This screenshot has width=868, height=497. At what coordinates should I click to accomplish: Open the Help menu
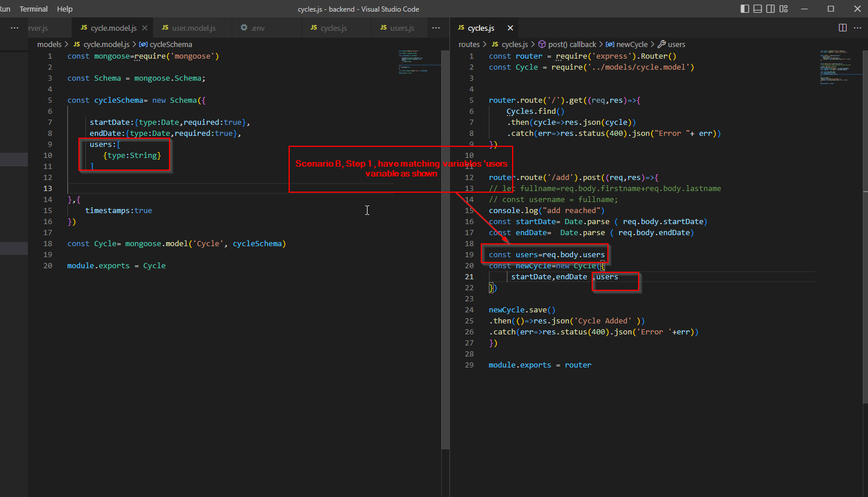pos(65,9)
